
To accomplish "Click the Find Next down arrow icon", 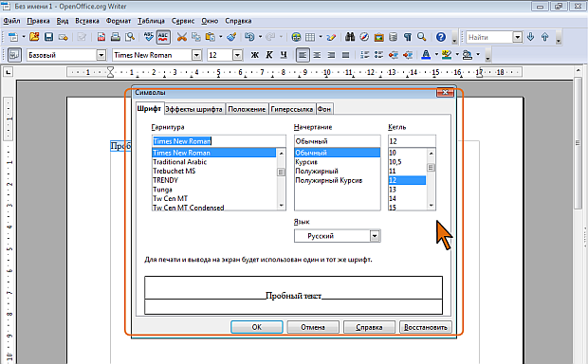I will [531, 37].
